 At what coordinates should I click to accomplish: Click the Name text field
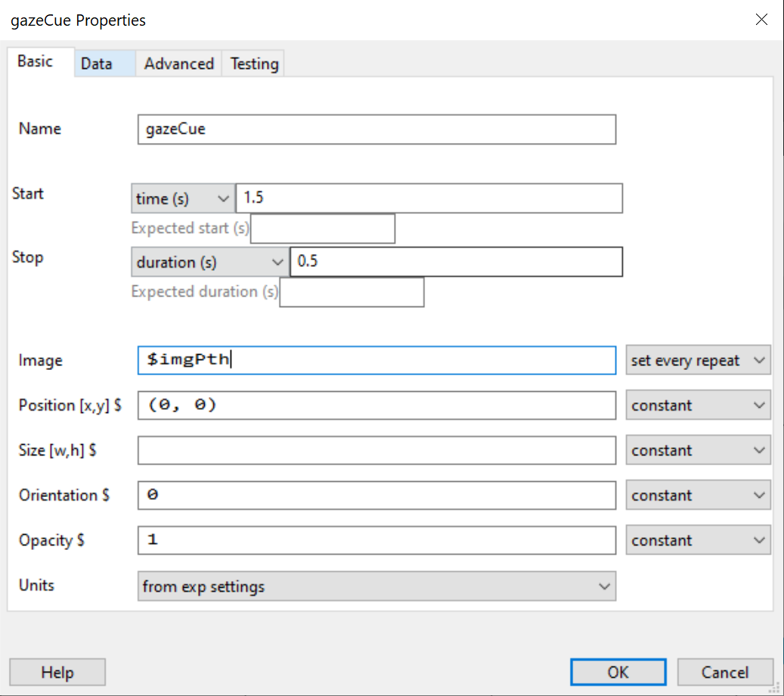[377, 129]
